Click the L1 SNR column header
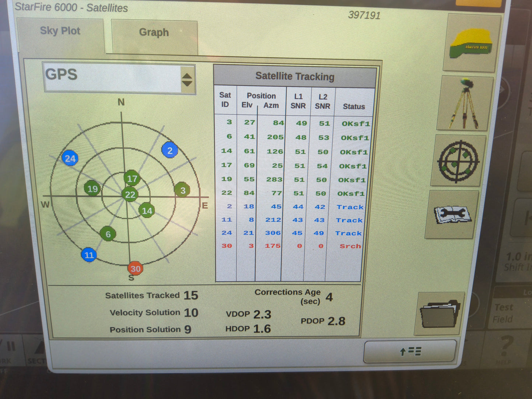Viewport: 532px width, 399px height. pyautogui.click(x=298, y=101)
